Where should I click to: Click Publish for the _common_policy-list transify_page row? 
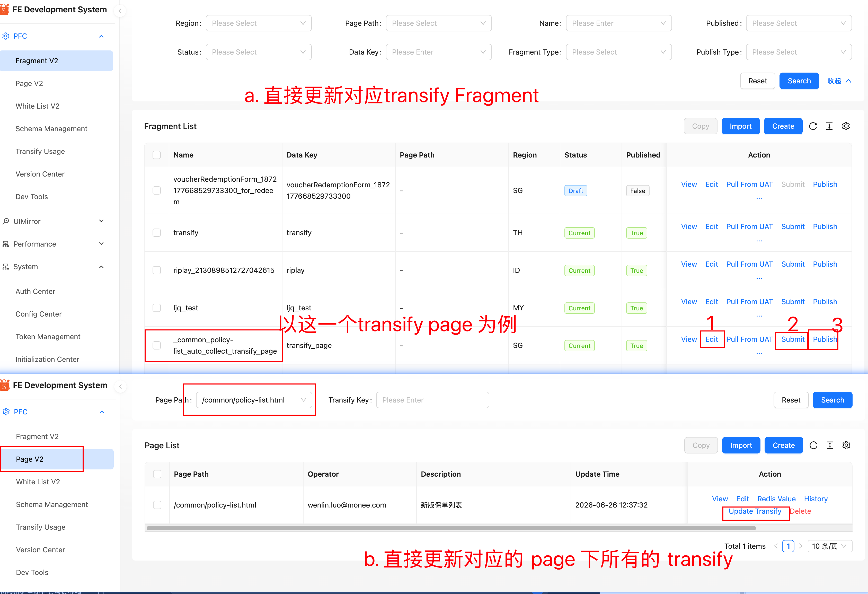(825, 339)
